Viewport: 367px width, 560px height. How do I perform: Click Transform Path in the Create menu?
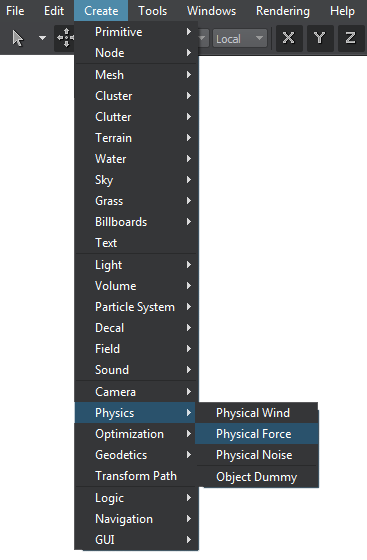pos(136,476)
